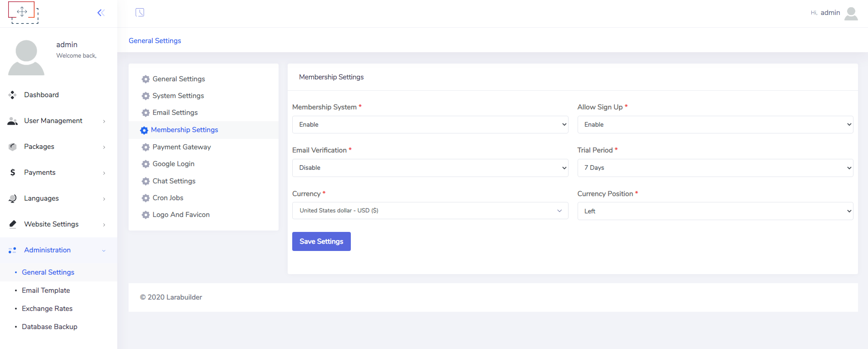Collapse the Administration menu section
Viewport: 868px width, 349px height.
[104, 251]
